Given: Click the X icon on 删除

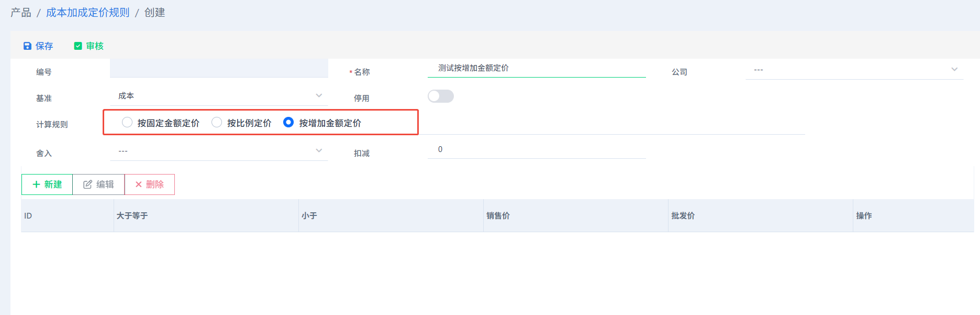Looking at the screenshot, I should [x=139, y=184].
